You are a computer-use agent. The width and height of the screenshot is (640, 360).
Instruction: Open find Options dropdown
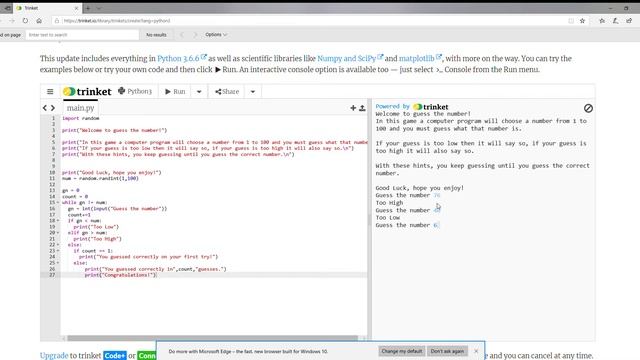pyautogui.click(x=216, y=35)
